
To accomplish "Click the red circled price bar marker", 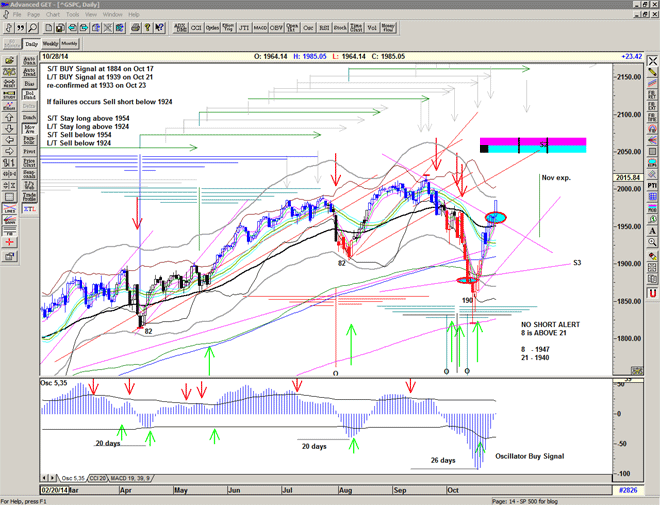I will click(x=496, y=217).
